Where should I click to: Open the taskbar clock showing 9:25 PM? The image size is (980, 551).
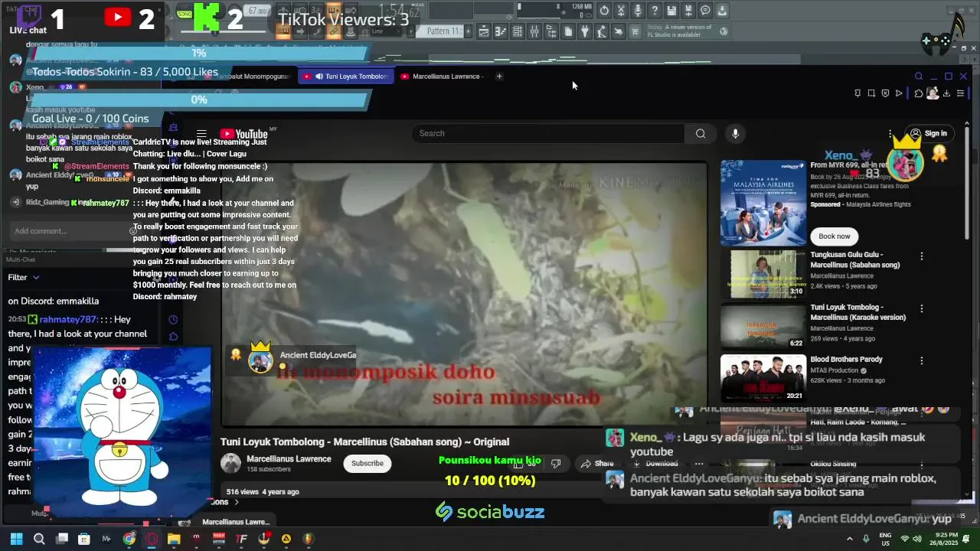(944, 539)
